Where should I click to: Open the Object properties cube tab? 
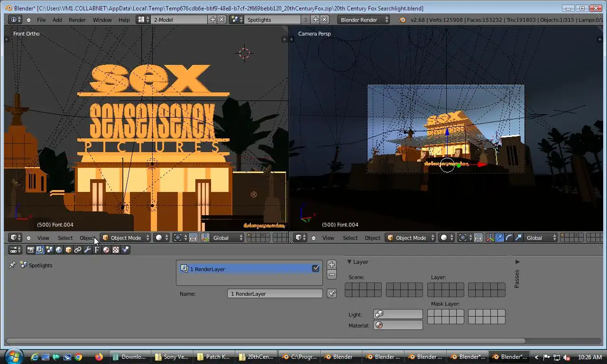(68, 250)
